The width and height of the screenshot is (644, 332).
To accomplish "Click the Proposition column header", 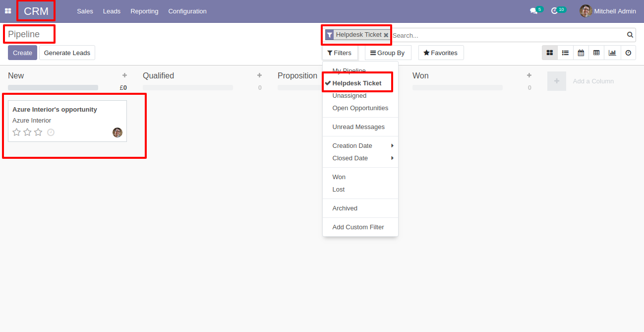I will coord(297,75).
